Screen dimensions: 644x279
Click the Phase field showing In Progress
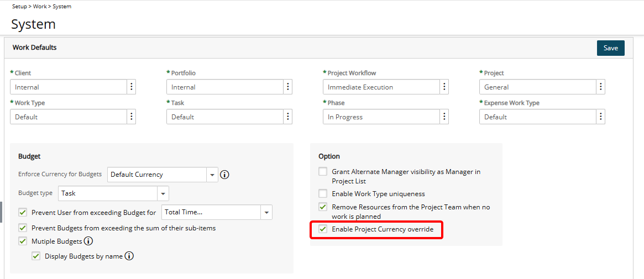coord(381,117)
